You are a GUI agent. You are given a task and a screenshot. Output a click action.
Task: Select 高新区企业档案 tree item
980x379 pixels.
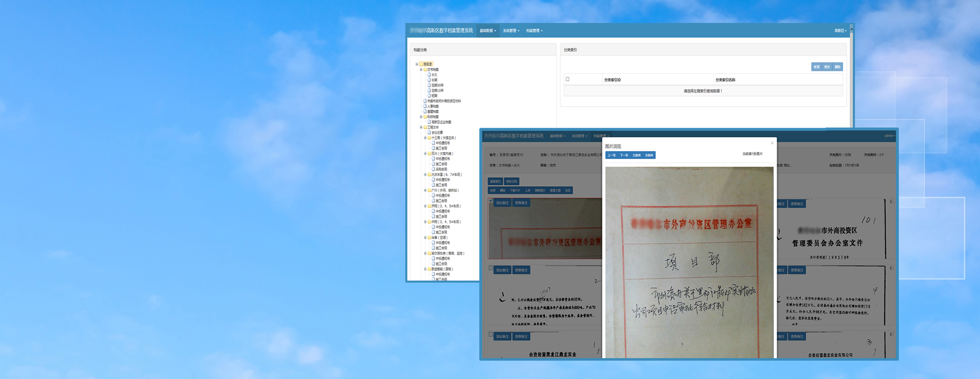click(439, 122)
